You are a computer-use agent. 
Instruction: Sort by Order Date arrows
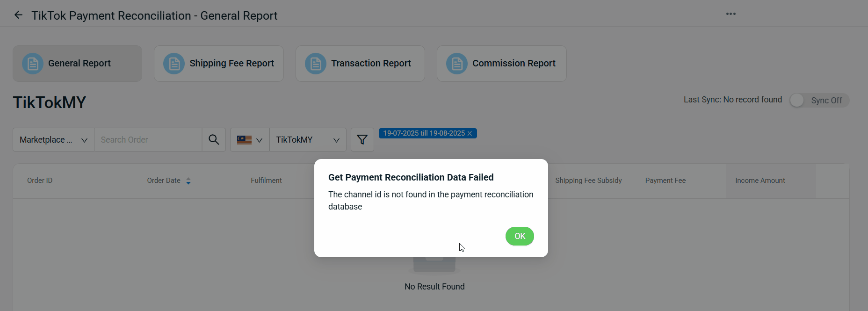point(188,181)
